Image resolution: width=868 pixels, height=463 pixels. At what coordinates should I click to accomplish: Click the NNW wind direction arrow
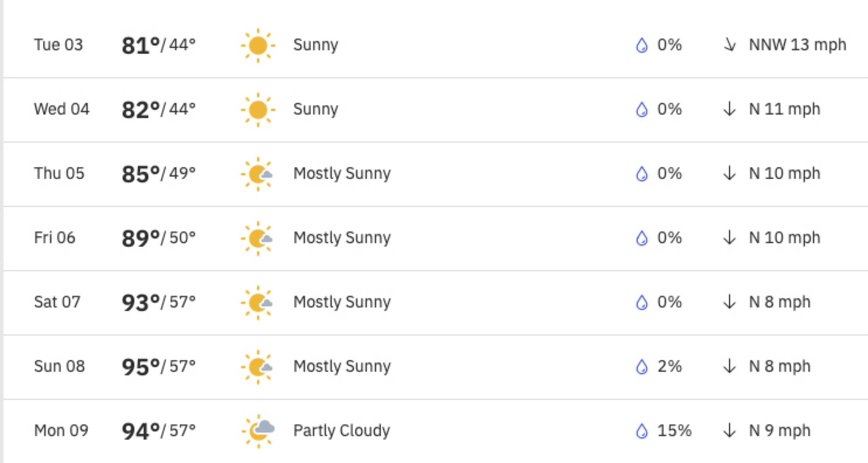click(x=730, y=45)
